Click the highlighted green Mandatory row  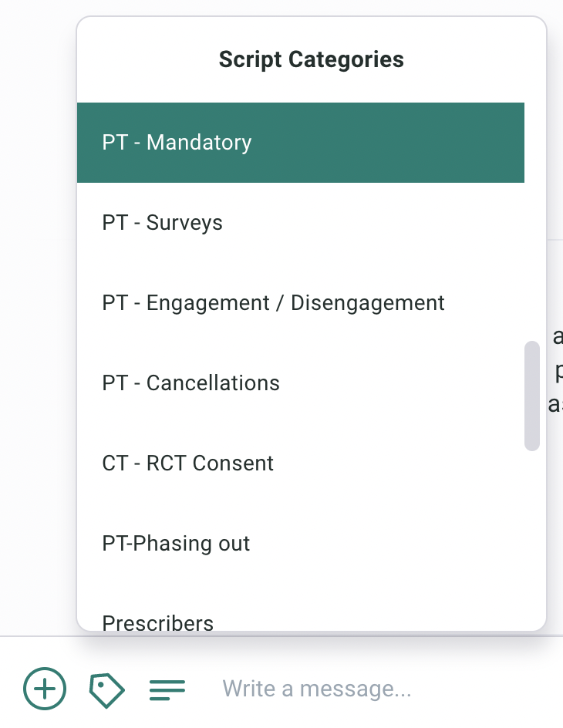301,143
